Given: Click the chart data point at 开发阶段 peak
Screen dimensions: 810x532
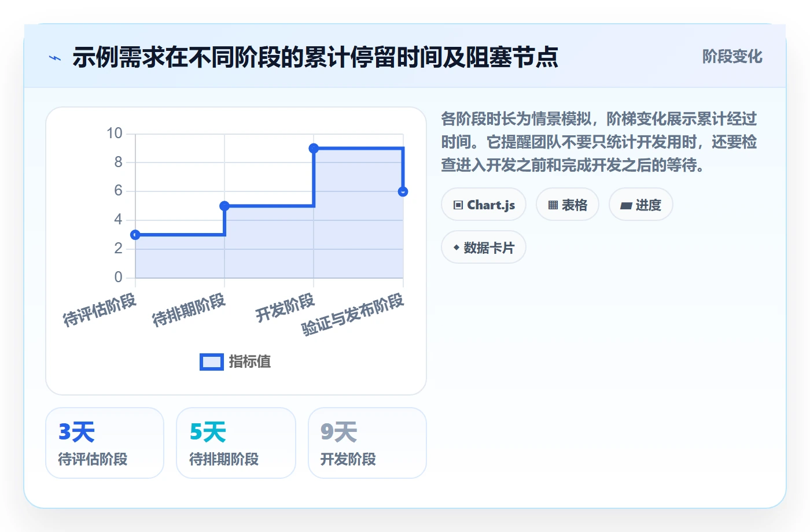Looking at the screenshot, I should pyautogui.click(x=314, y=149).
